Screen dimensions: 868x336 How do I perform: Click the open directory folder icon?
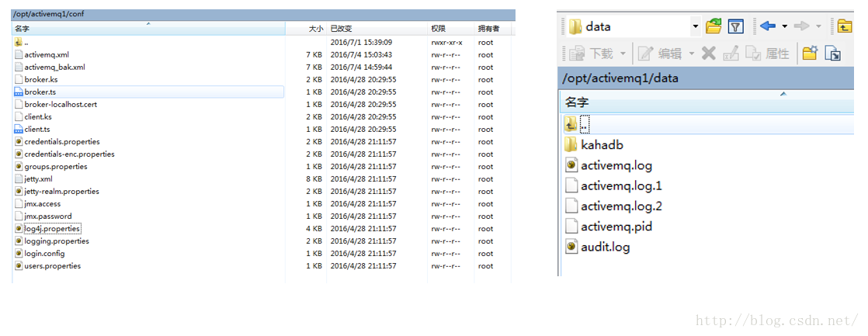pos(714,26)
